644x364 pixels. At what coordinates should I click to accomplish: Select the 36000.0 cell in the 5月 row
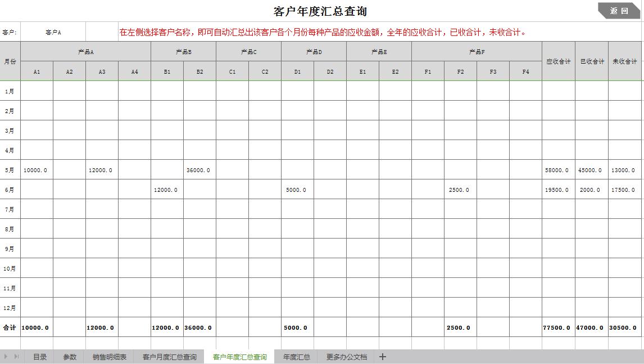click(199, 170)
